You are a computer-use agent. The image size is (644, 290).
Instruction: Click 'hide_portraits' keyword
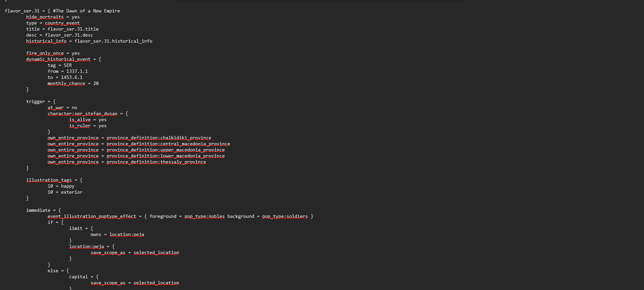[x=45, y=17]
